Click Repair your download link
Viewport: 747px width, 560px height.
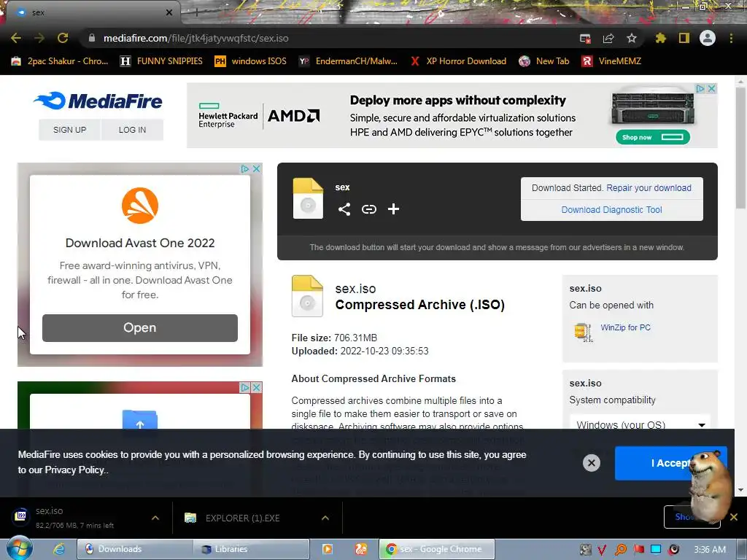click(649, 187)
